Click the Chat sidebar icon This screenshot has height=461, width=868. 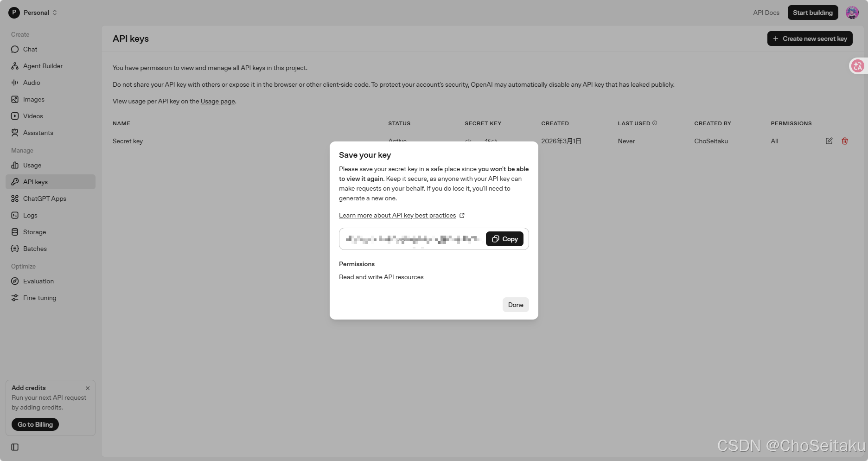click(x=15, y=49)
